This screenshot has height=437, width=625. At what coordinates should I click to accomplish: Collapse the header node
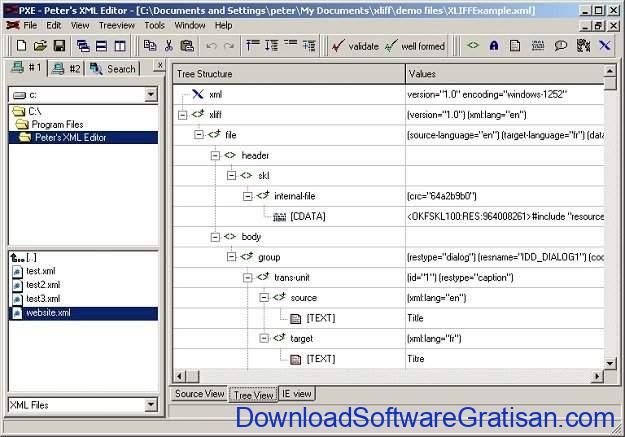215,156
